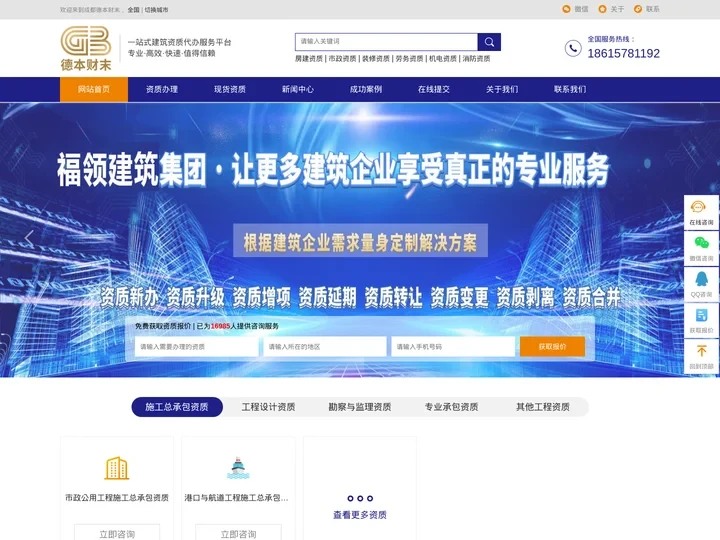
Task: Click the orange 获取报价 button
Action: (x=552, y=347)
